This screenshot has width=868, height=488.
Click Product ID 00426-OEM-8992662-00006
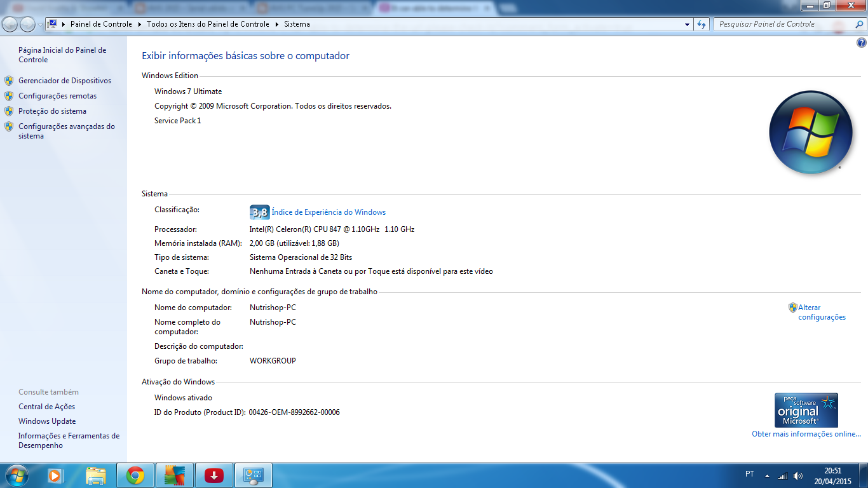point(294,412)
